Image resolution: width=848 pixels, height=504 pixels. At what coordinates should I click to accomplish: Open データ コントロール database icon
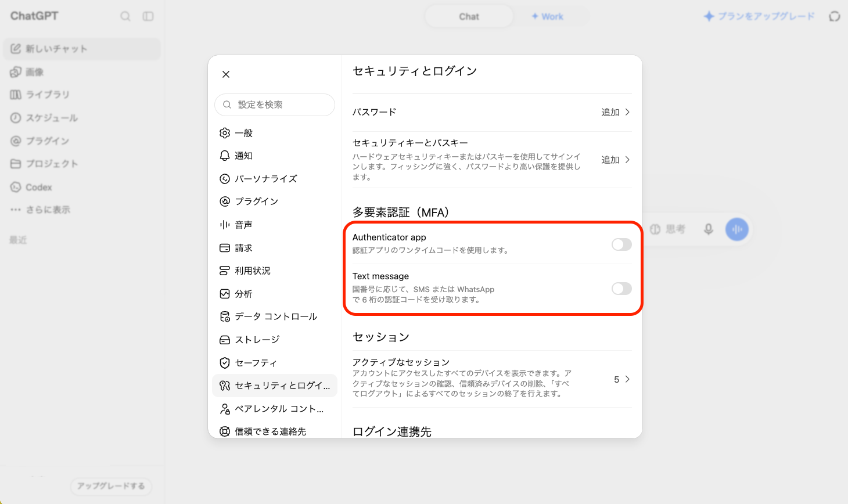(x=225, y=316)
